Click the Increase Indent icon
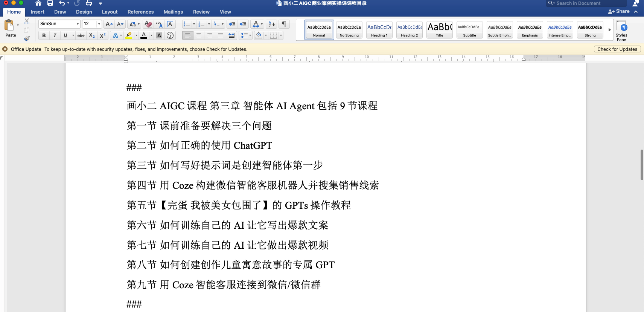This screenshot has height=312, width=644. [243, 24]
